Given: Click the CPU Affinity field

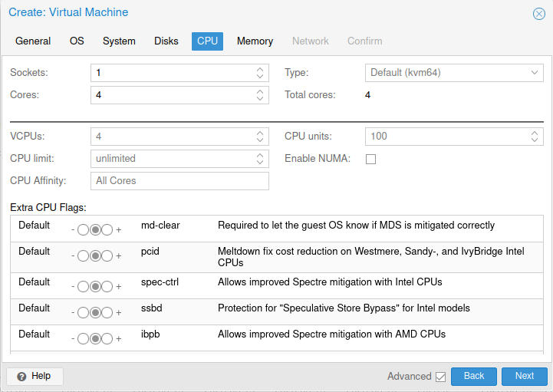Looking at the screenshot, I should (x=180, y=180).
